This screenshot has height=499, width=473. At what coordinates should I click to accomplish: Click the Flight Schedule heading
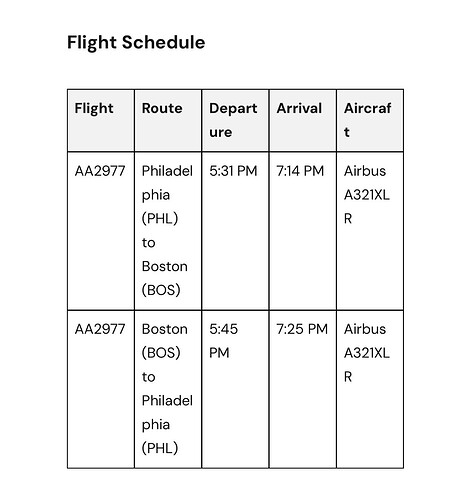(136, 43)
